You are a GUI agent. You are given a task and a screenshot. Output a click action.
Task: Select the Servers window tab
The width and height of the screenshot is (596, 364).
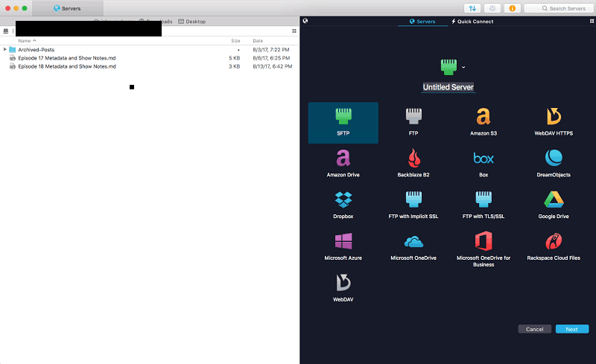pyautogui.click(x=67, y=8)
